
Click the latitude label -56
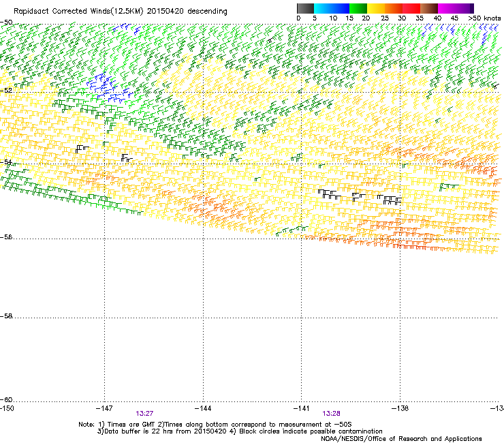click(6, 237)
